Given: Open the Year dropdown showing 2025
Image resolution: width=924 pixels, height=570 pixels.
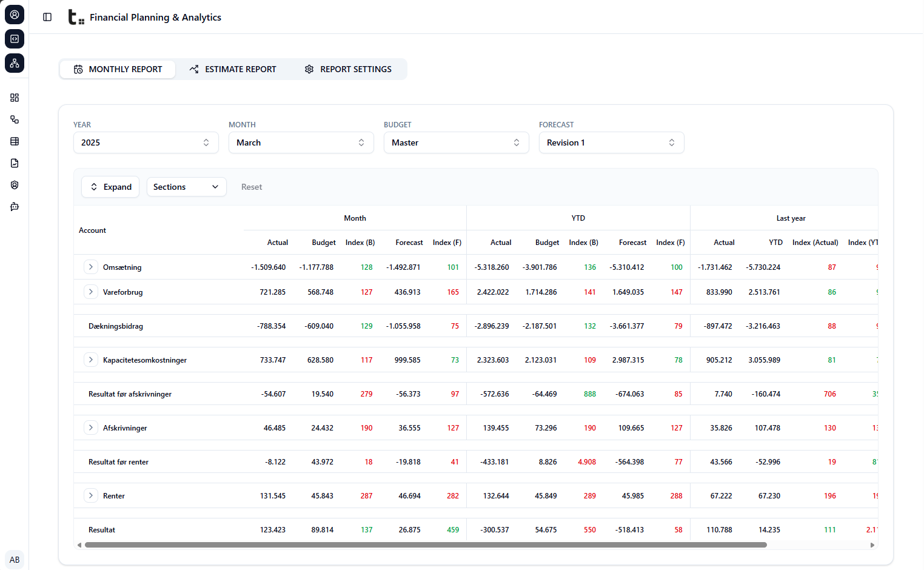Looking at the screenshot, I should (x=146, y=142).
